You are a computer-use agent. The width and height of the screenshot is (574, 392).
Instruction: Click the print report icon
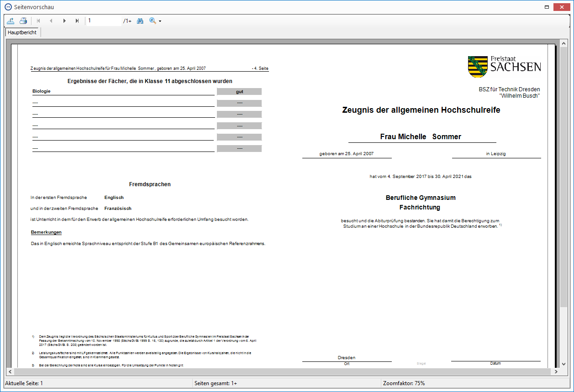point(23,21)
